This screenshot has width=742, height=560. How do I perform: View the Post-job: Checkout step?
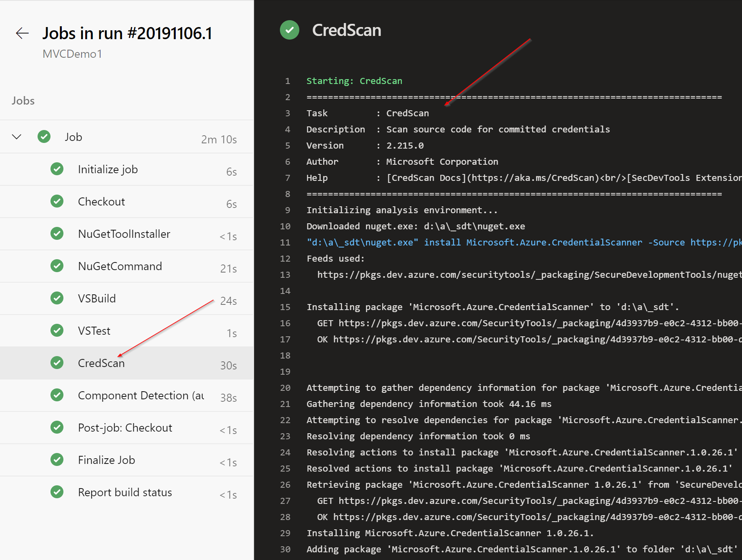(x=125, y=428)
